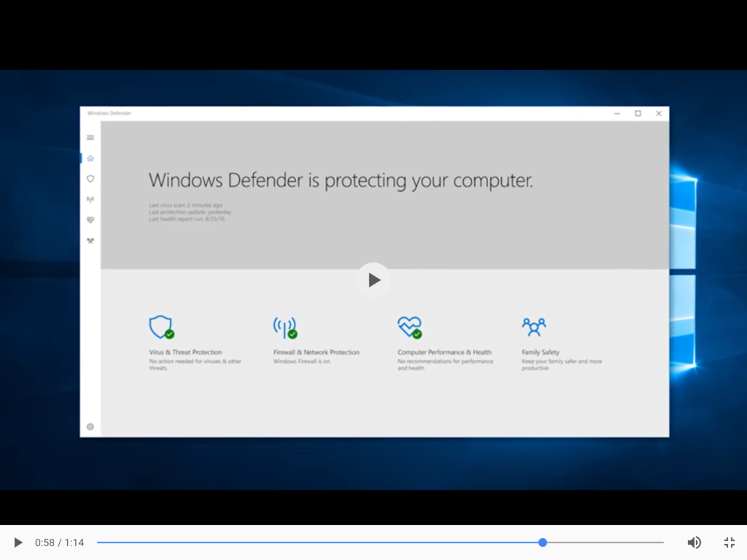Click 'No action needed for viruses' description
Screen dimensions: 747x560
pos(196,365)
